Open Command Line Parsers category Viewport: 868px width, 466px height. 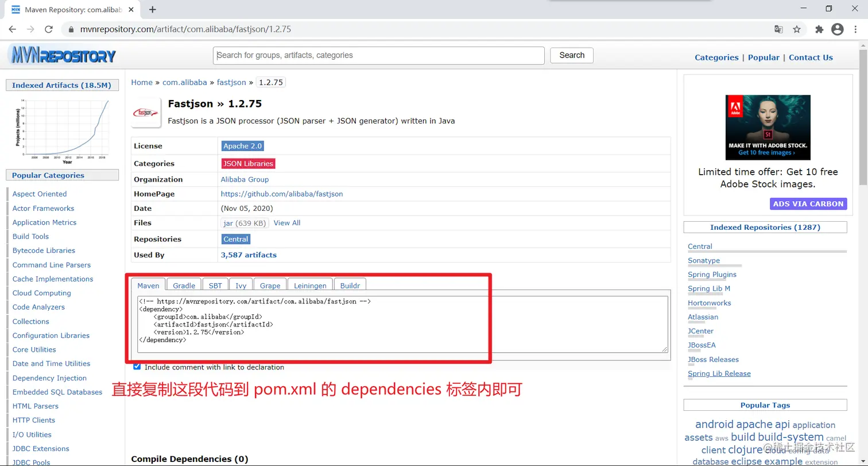coord(52,265)
